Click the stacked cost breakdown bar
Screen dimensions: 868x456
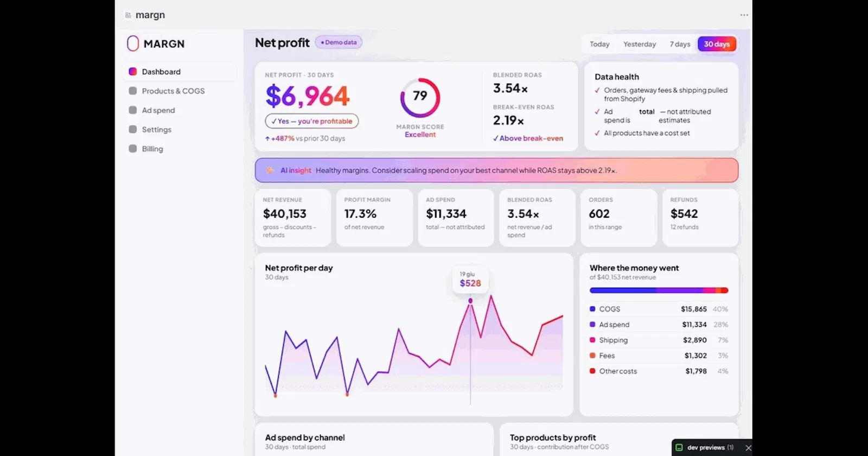(x=659, y=290)
